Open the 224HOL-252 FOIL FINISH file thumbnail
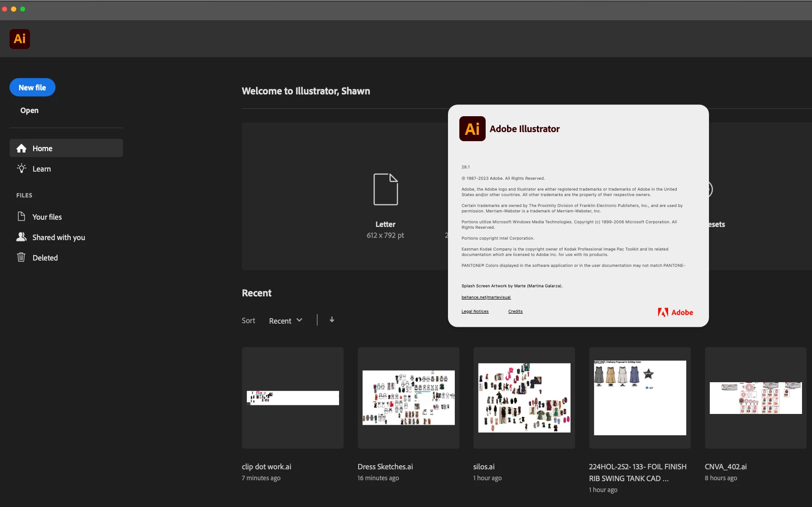This screenshot has height=507, width=812. point(640,398)
